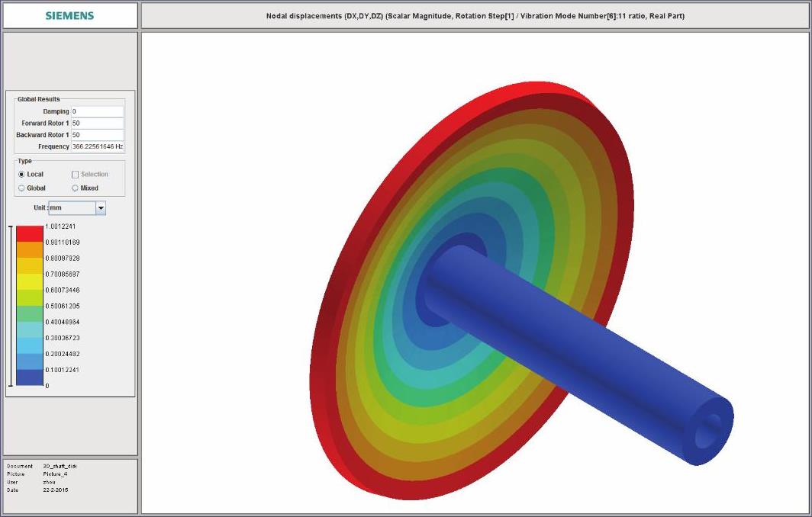The width and height of the screenshot is (812, 517).
Task: Select the Global type radio button
Action: [21, 188]
